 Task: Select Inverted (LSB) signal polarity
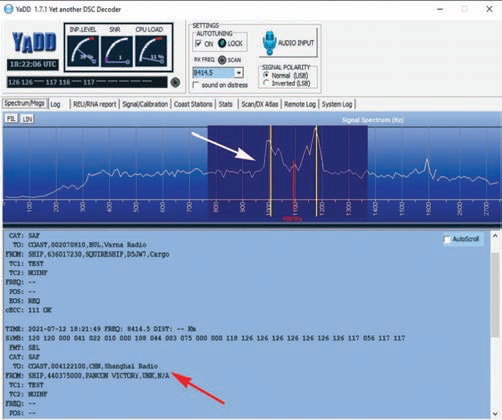click(266, 83)
